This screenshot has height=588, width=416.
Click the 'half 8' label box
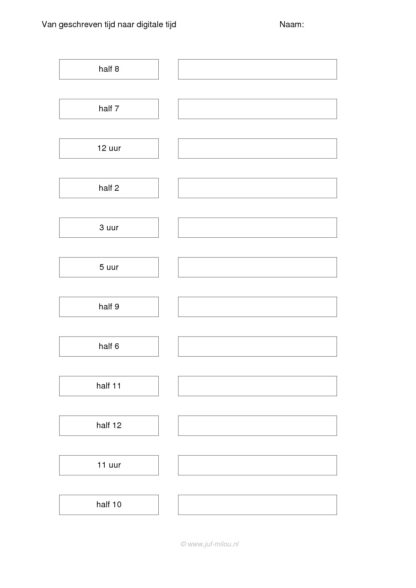coord(109,69)
